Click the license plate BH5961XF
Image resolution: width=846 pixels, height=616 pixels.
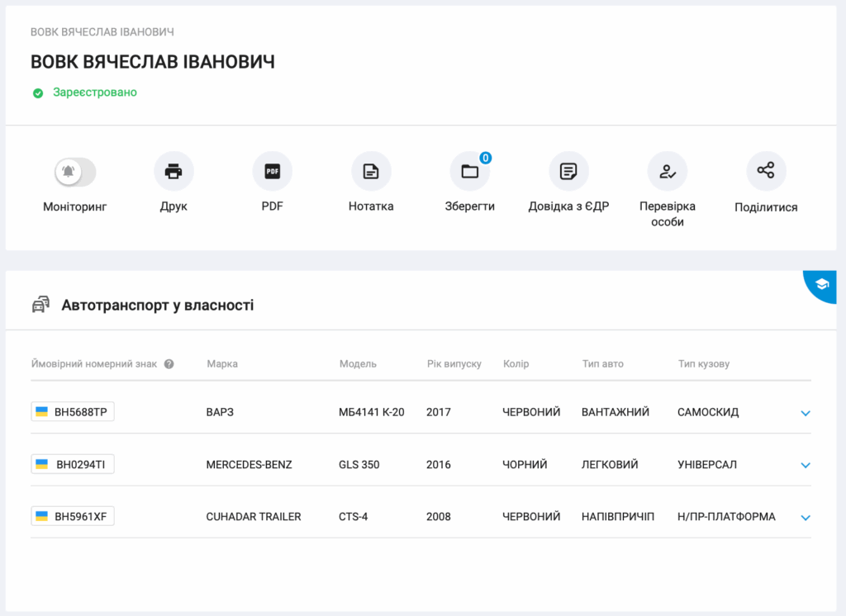[73, 517]
